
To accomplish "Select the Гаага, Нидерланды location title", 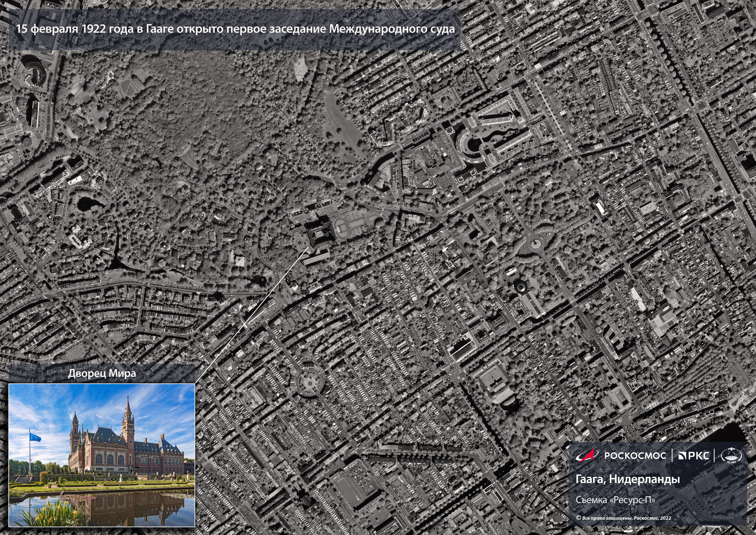I will (x=628, y=479).
